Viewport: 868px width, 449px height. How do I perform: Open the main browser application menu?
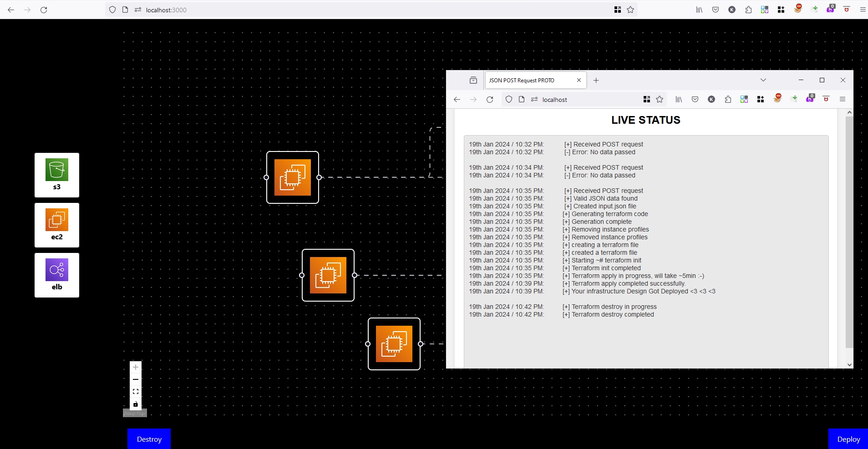[x=863, y=10]
